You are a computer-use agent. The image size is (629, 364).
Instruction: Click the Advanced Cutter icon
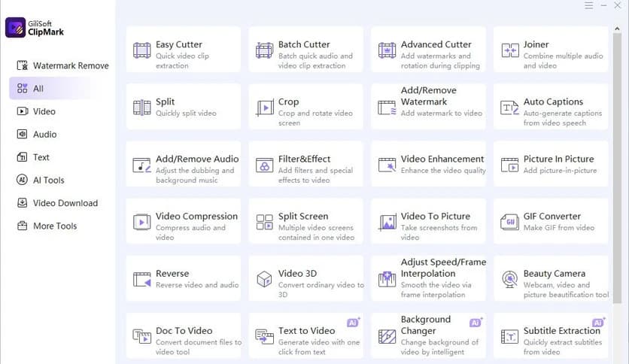click(387, 50)
